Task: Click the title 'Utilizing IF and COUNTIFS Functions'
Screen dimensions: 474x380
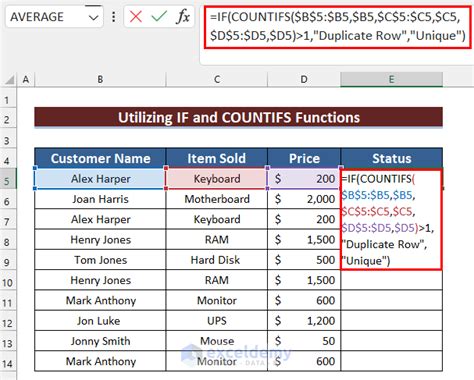Action: (x=239, y=117)
